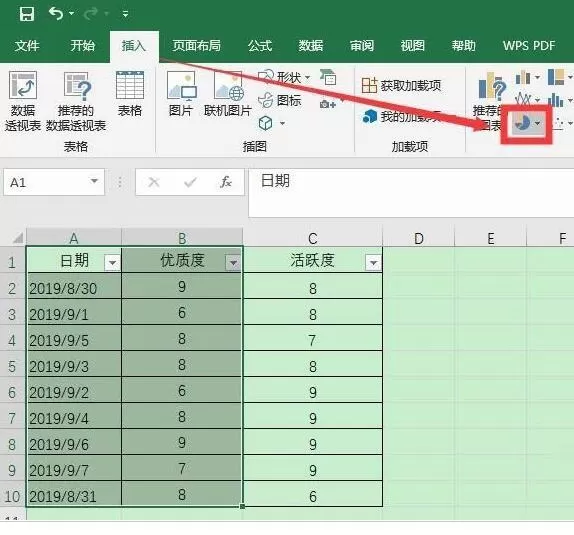Screen dimensions: 574x535
Task: Click the line chart icon
Action: [x=523, y=100]
